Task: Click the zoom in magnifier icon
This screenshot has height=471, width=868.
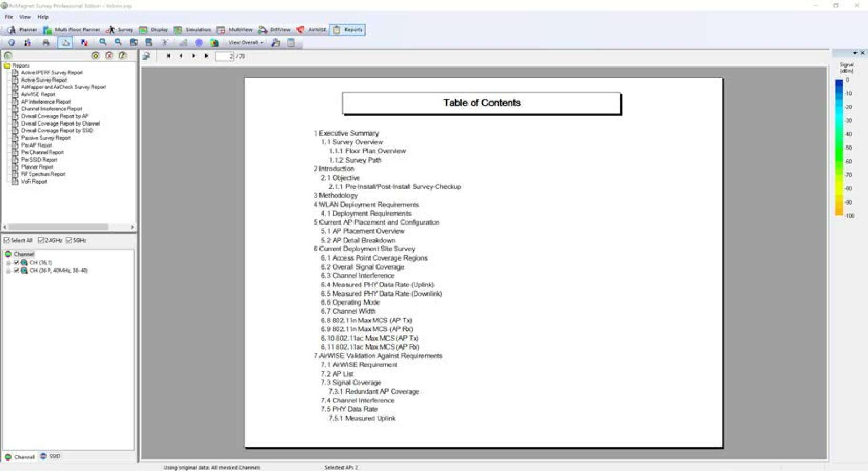Action: pyautogui.click(x=103, y=42)
